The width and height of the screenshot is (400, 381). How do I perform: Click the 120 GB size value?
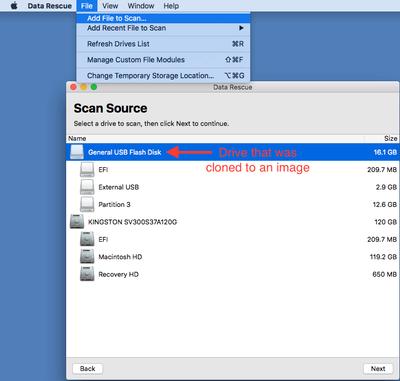386,222
